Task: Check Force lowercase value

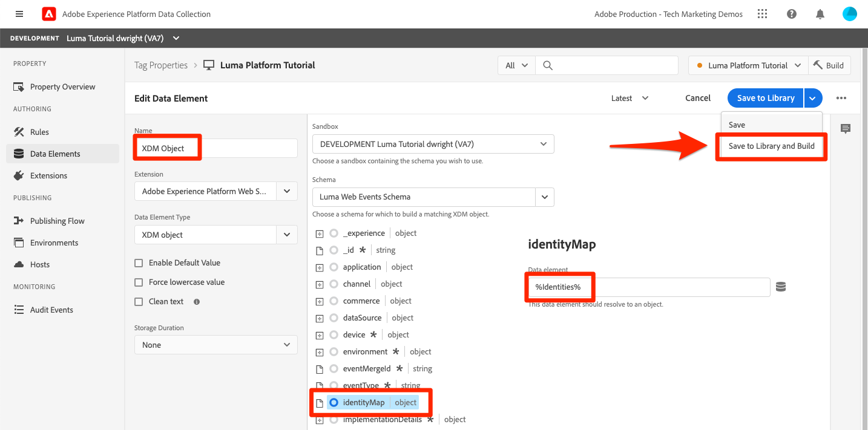Action: coord(139,282)
